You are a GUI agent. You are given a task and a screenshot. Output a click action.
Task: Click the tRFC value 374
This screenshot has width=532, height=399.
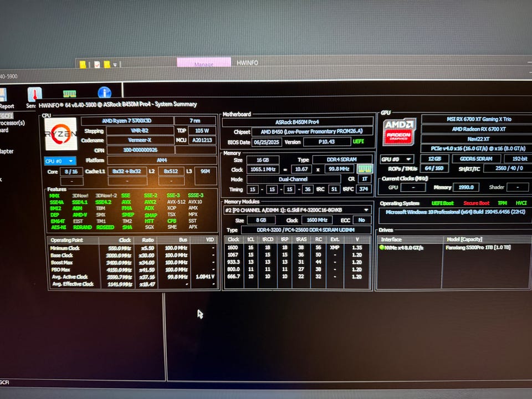(364, 189)
